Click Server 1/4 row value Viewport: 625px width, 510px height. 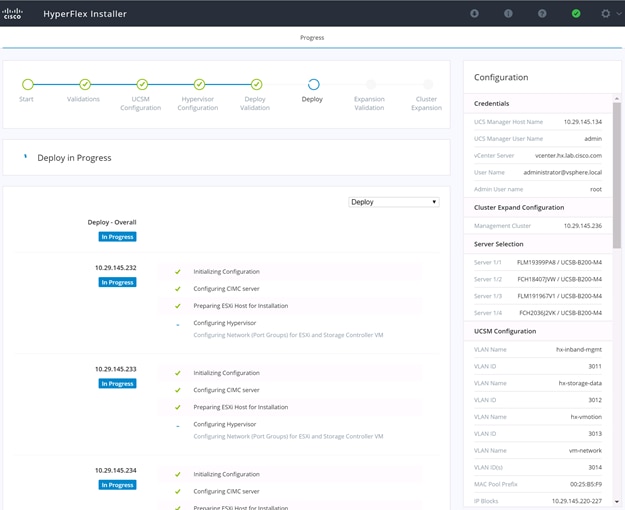[x=560, y=313]
